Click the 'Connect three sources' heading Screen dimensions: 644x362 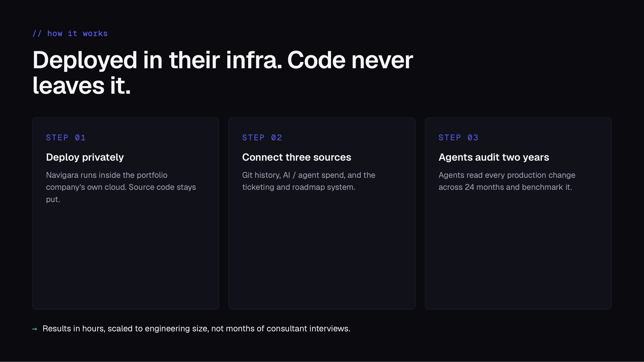pyautogui.click(x=296, y=157)
